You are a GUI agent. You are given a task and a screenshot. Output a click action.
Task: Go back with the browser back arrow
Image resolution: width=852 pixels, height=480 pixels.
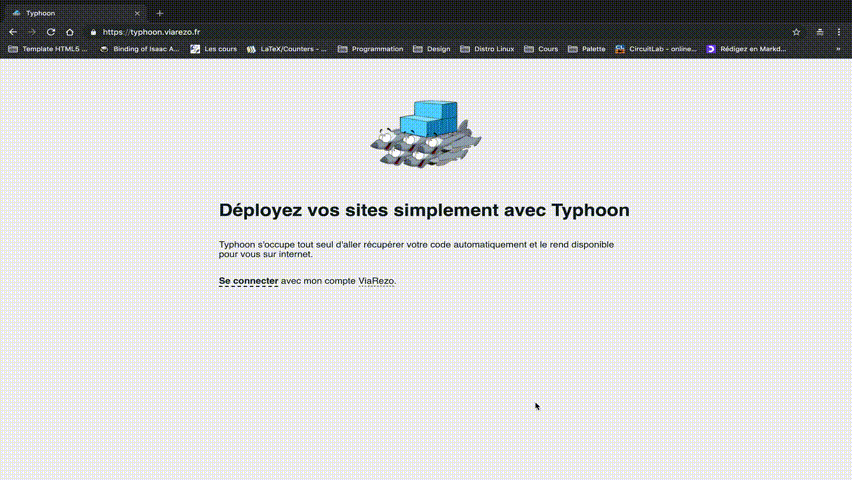tap(13, 32)
